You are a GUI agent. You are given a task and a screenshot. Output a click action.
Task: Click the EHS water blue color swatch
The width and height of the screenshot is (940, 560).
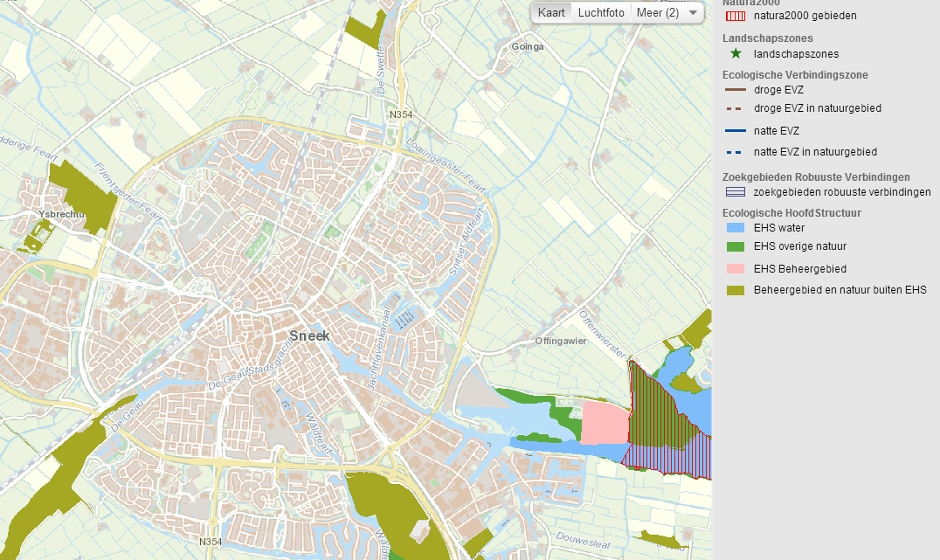pyautogui.click(x=734, y=228)
